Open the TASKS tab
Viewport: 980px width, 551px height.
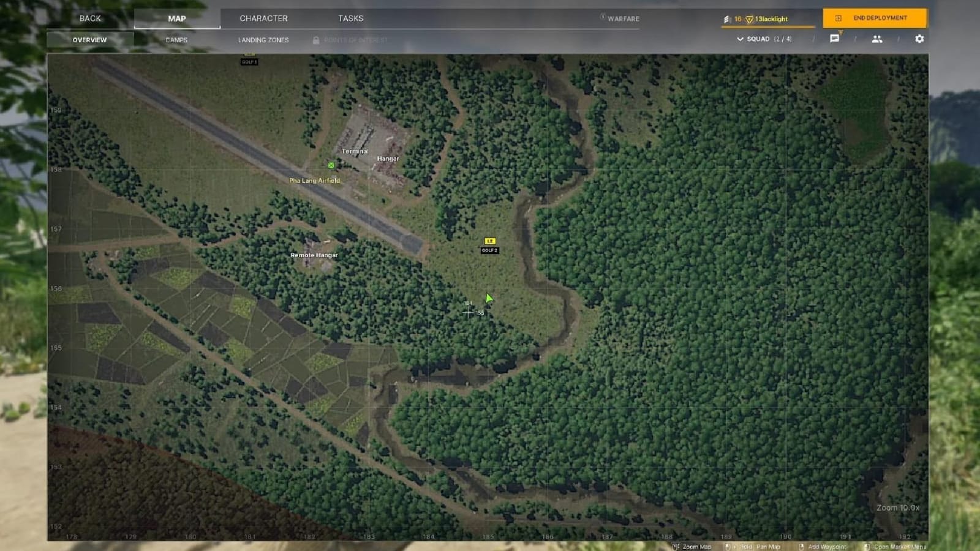[x=350, y=18]
